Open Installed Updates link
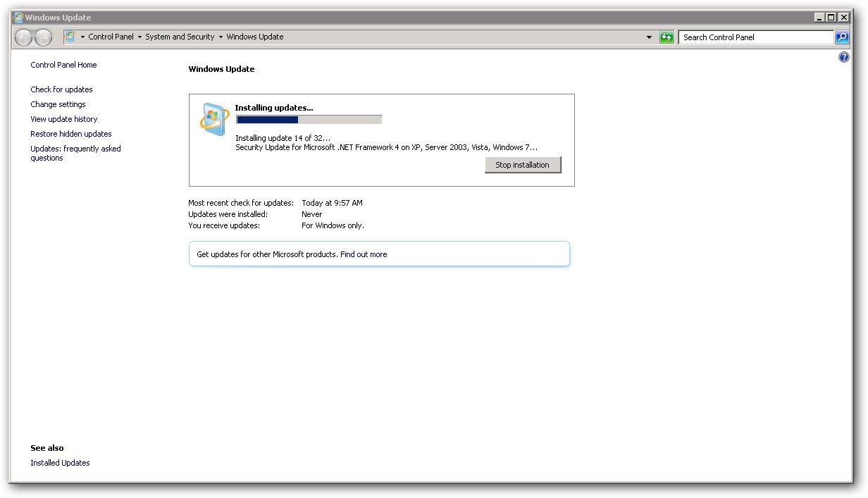 [x=60, y=463]
